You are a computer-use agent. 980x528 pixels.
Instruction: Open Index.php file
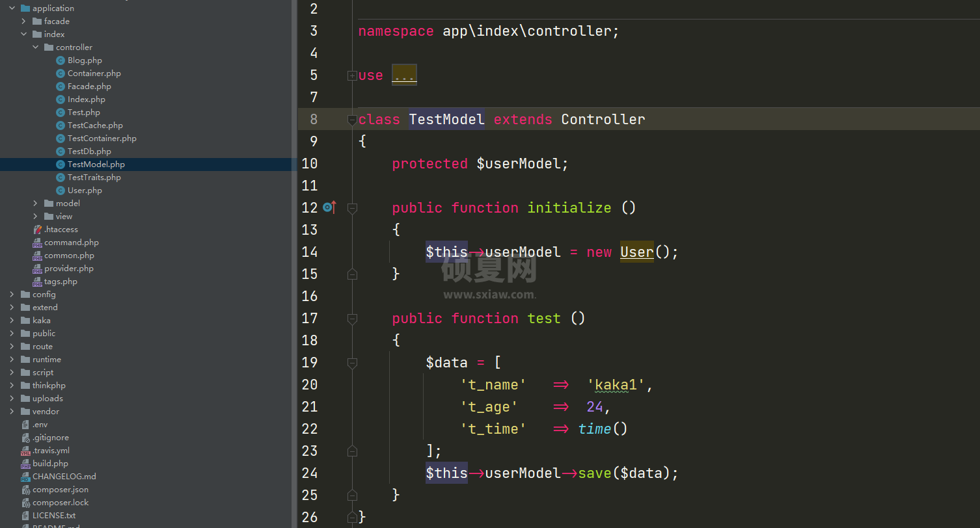point(86,99)
